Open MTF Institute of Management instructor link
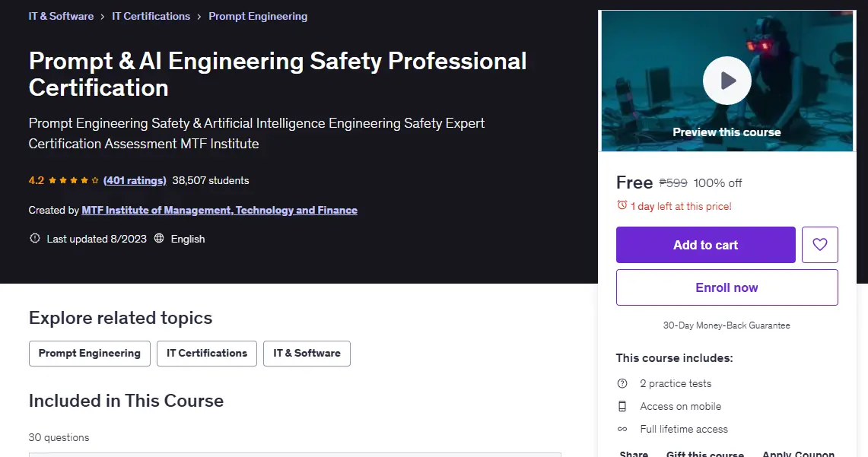The image size is (868, 457). (x=219, y=210)
